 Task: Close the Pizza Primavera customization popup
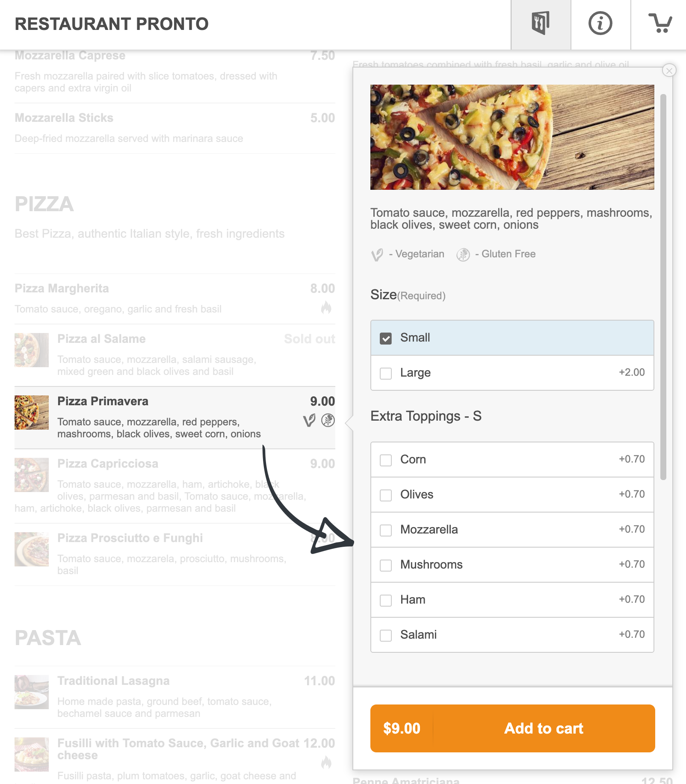668,70
